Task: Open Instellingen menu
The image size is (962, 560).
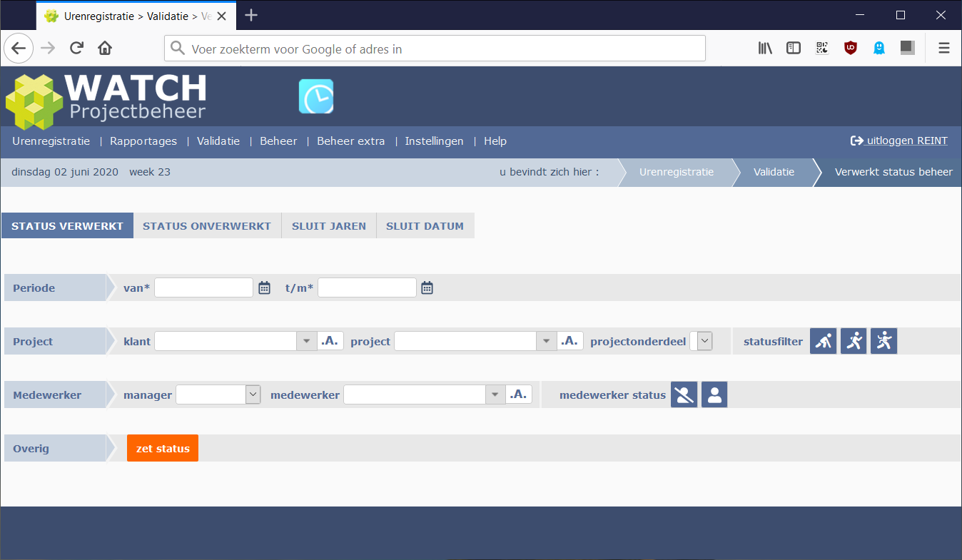Action: (x=434, y=141)
